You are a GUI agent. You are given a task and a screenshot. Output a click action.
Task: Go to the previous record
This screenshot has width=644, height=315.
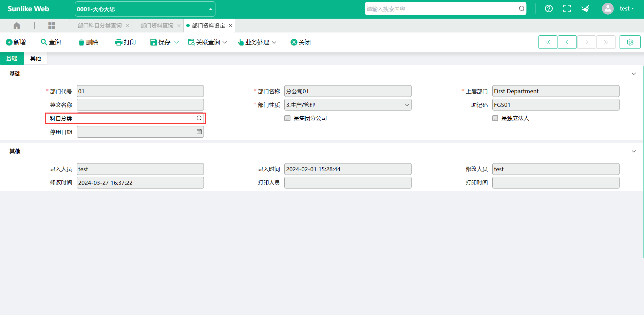[x=567, y=42]
